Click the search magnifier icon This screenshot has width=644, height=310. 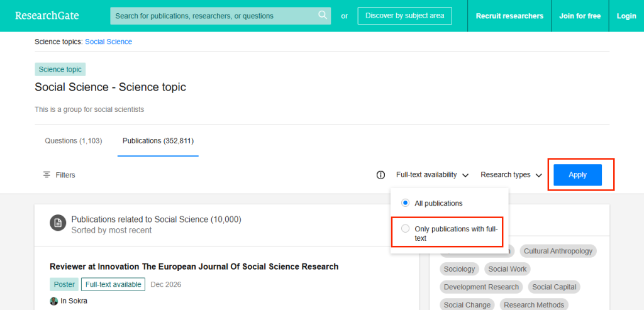click(x=323, y=16)
